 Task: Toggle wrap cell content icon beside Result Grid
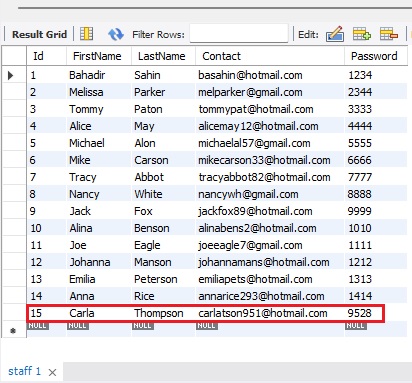pos(87,34)
